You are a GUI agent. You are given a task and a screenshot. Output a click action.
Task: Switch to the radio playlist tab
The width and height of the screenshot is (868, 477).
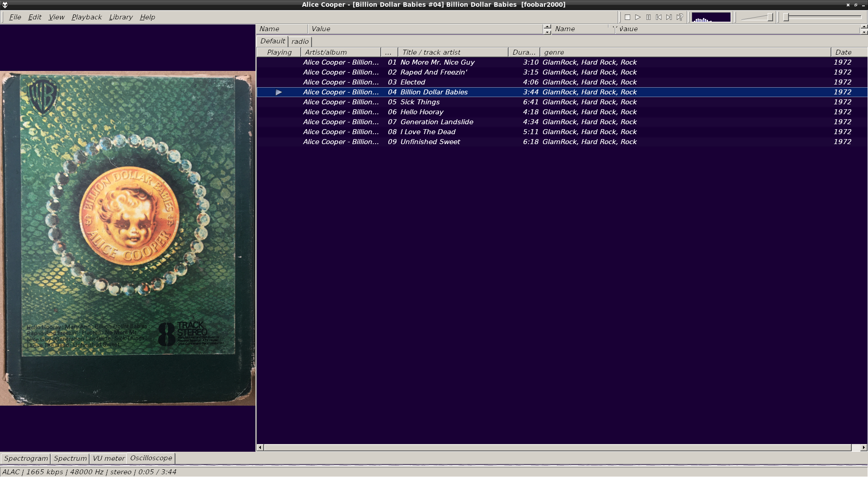coord(300,42)
